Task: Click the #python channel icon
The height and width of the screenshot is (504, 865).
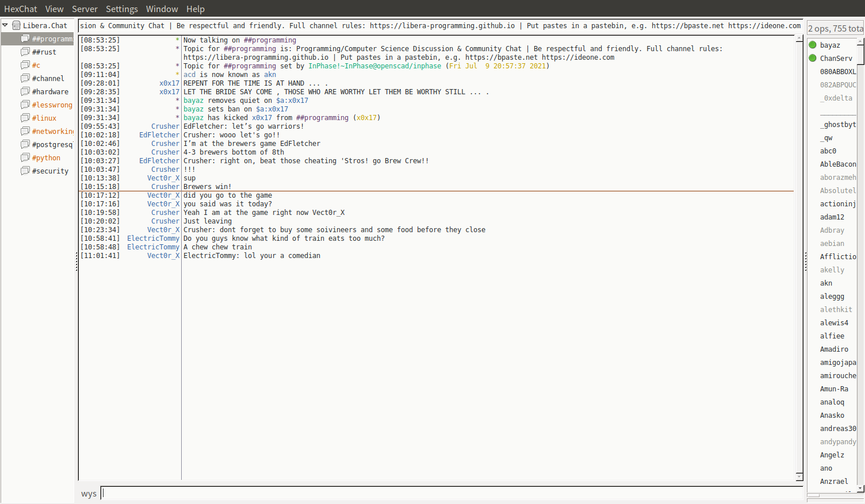Action: coord(25,157)
